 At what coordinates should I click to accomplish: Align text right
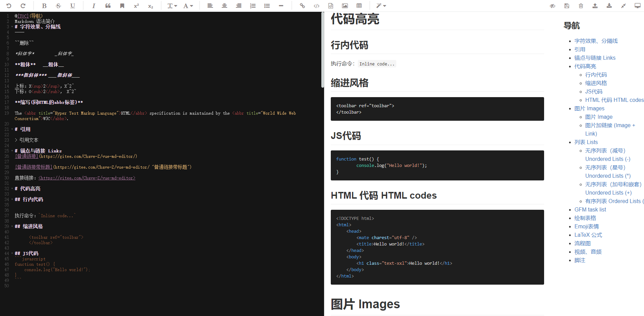[x=239, y=6]
